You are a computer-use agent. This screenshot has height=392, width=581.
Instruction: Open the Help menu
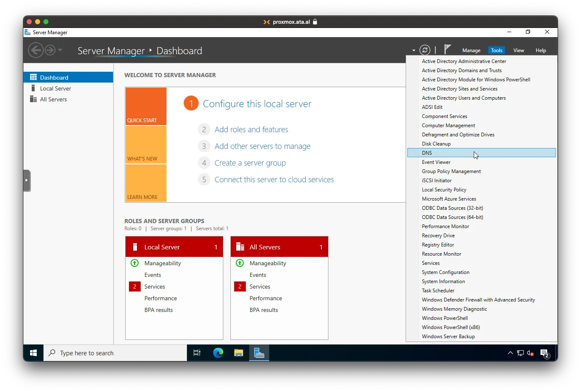[x=541, y=50]
